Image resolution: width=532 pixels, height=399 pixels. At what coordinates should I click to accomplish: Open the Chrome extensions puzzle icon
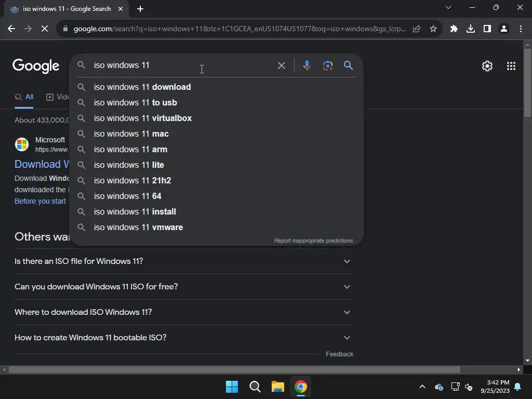[454, 29]
